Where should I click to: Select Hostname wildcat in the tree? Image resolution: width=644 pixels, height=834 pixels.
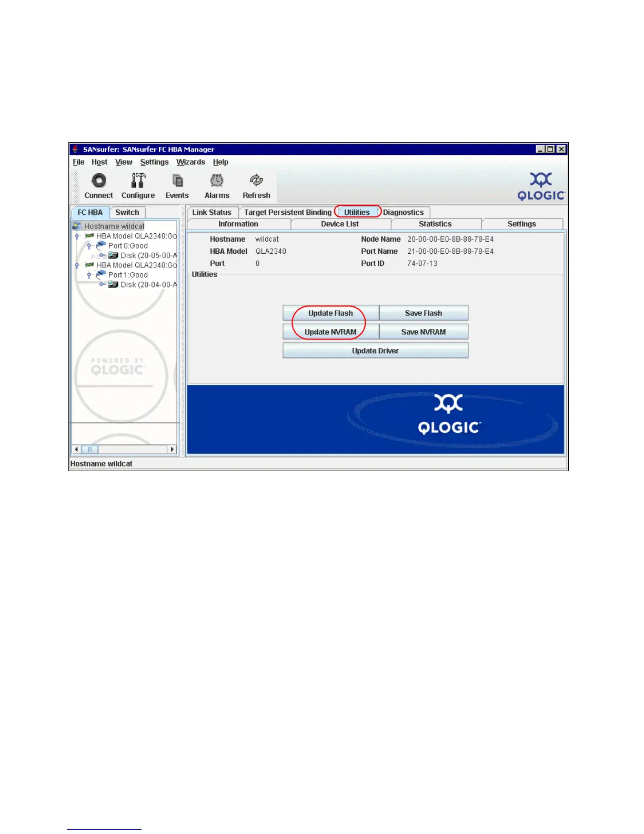(x=114, y=226)
